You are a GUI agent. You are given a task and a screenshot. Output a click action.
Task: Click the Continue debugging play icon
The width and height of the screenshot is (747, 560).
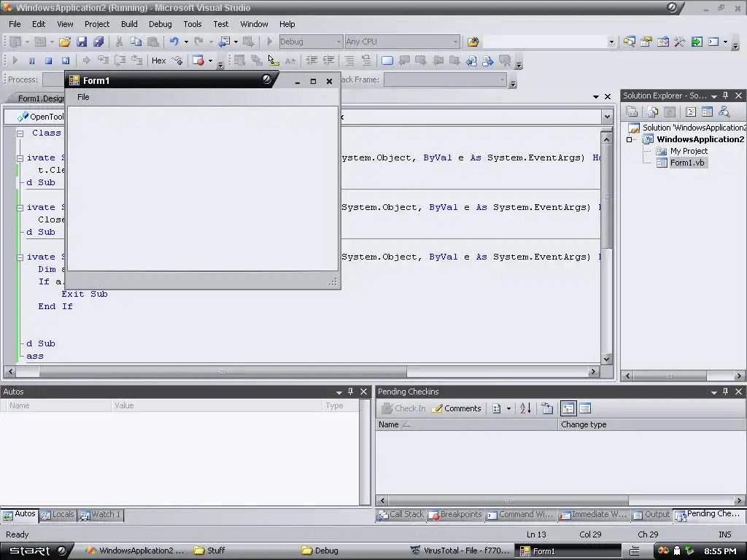click(x=15, y=61)
